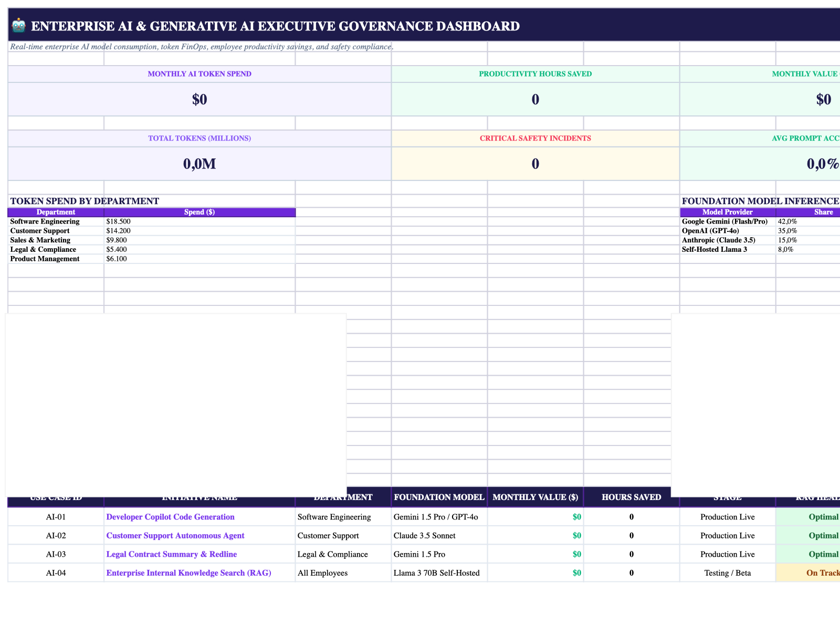Viewport: 840px width, 626px height.
Task: Select the AI-02 use case ID cell
Action: click(x=56, y=536)
